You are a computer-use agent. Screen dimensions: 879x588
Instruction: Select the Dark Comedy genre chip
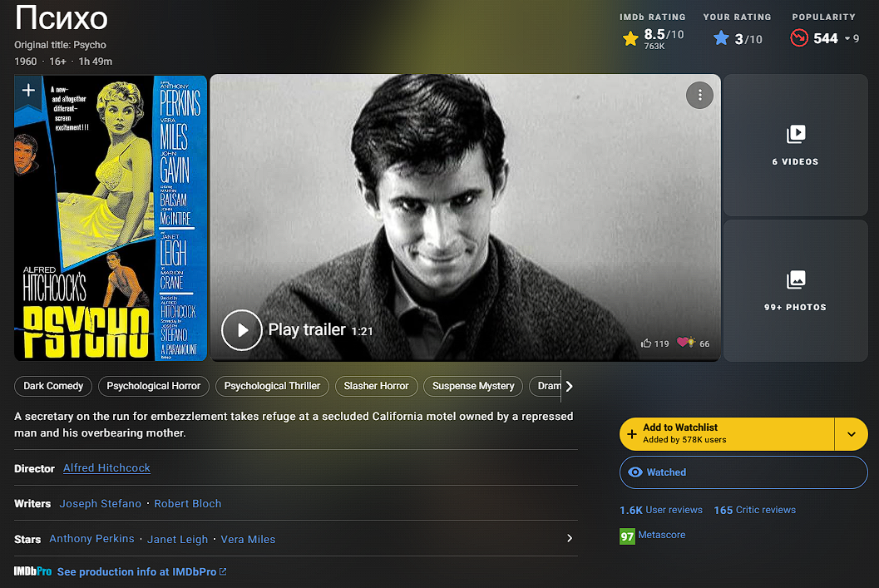click(53, 386)
